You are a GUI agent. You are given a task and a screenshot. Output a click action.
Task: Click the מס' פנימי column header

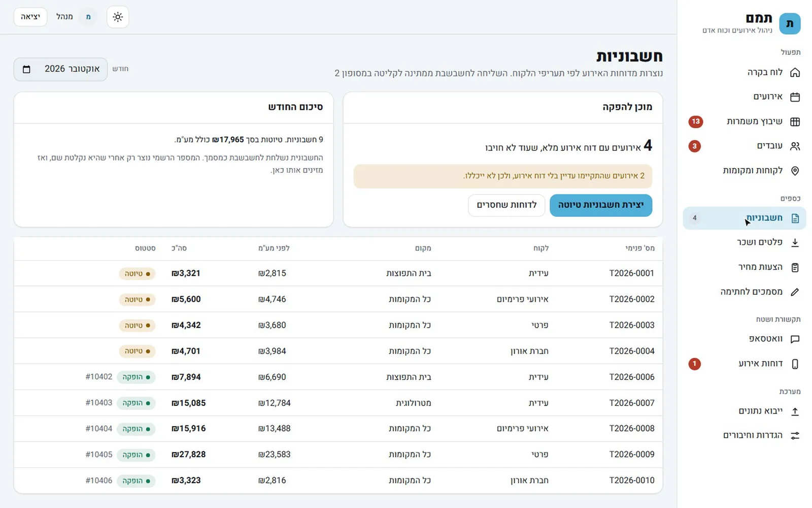click(640, 248)
